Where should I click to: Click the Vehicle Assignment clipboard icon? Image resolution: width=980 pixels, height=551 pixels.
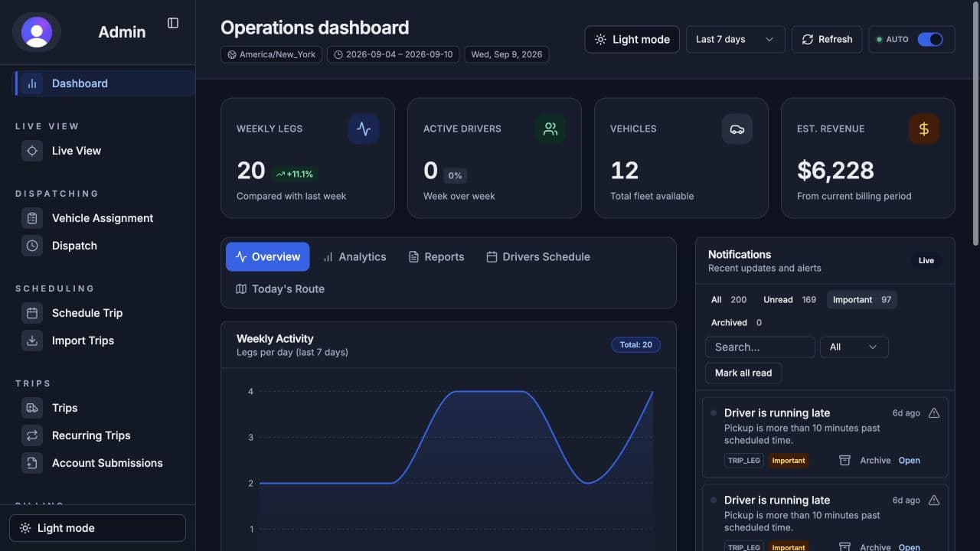click(x=32, y=218)
